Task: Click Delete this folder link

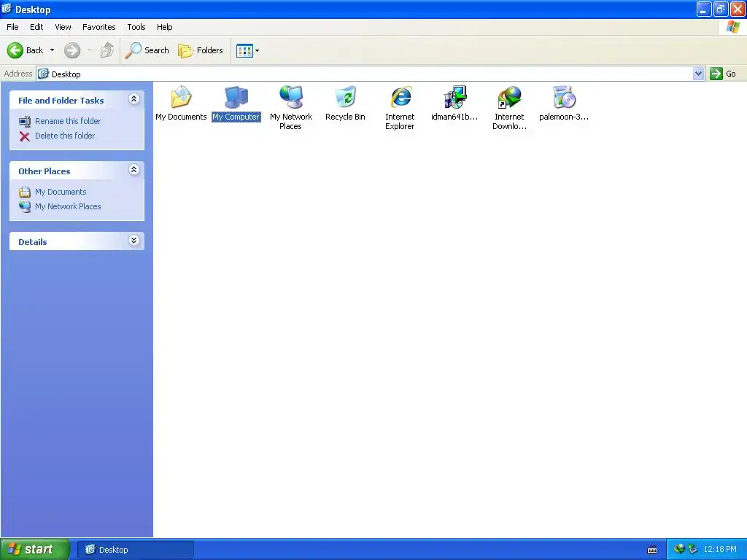Action: pos(65,136)
